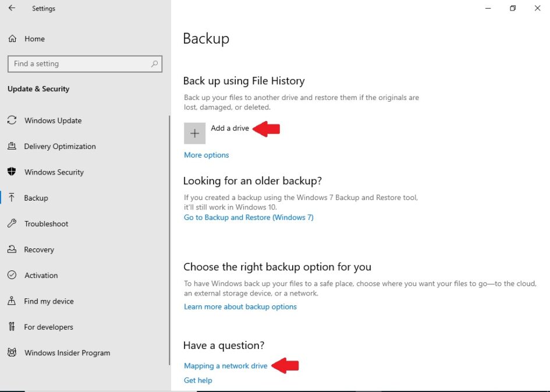Click Update & Security heading
Image resolution: width=550 pixels, height=392 pixels.
pyautogui.click(x=38, y=89)
